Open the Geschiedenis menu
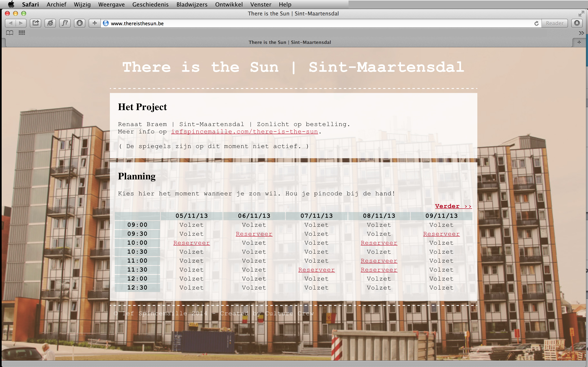 [150, 4]
